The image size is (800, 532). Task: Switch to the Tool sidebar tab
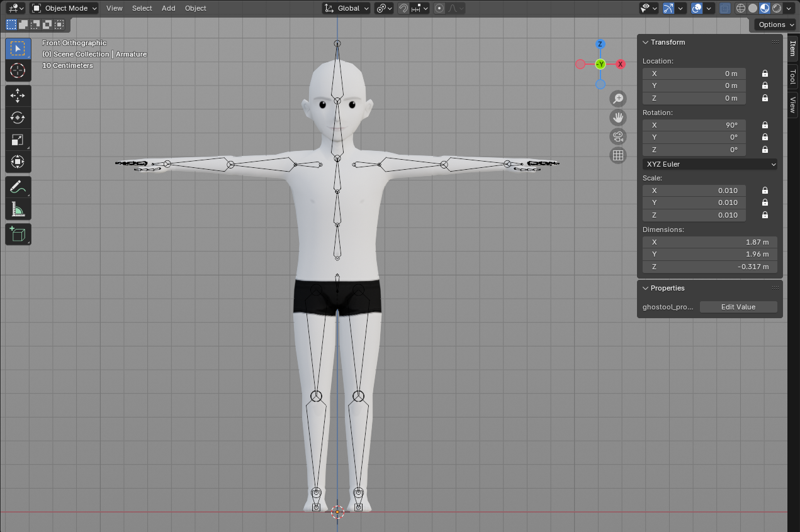point(792,77)
